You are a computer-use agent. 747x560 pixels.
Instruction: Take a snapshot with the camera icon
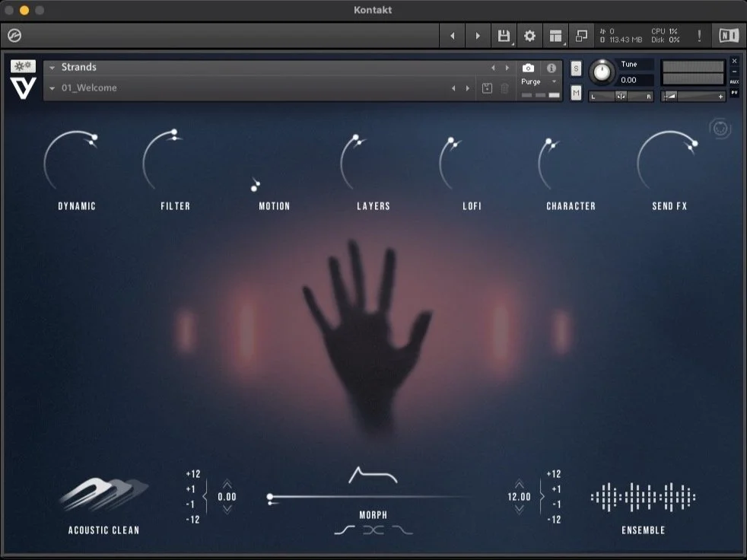pos(528,68)
